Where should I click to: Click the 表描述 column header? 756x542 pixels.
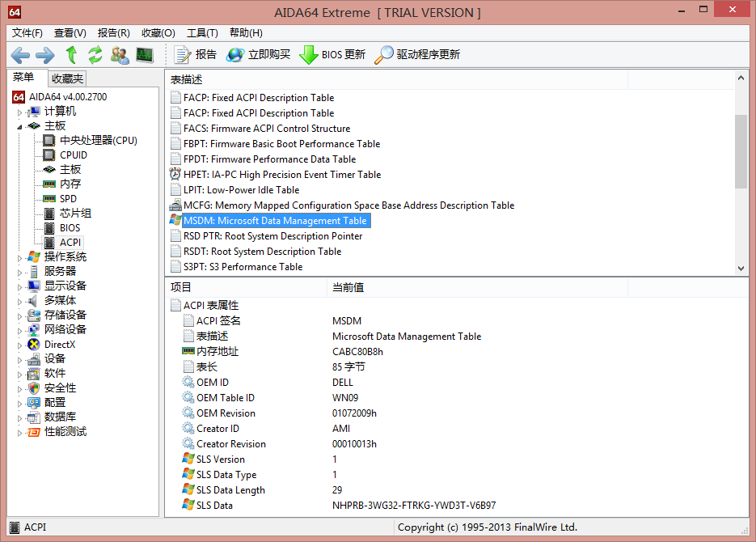[396, 79]
